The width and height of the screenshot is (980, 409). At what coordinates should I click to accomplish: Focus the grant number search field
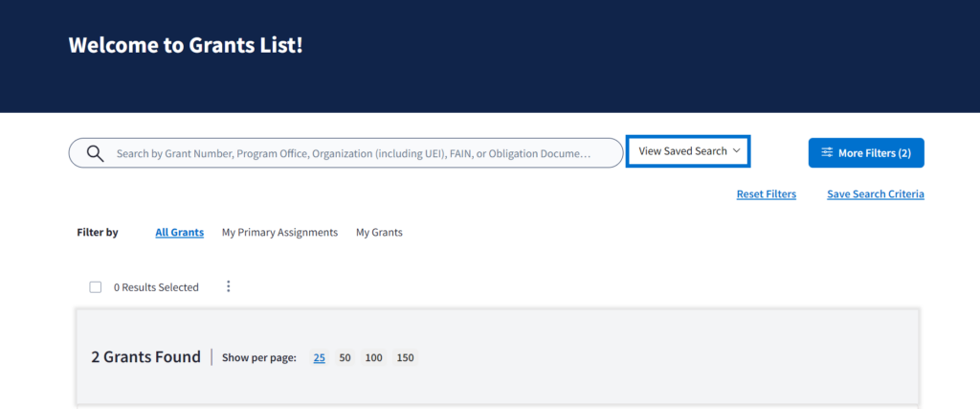(x=354, y=153)
